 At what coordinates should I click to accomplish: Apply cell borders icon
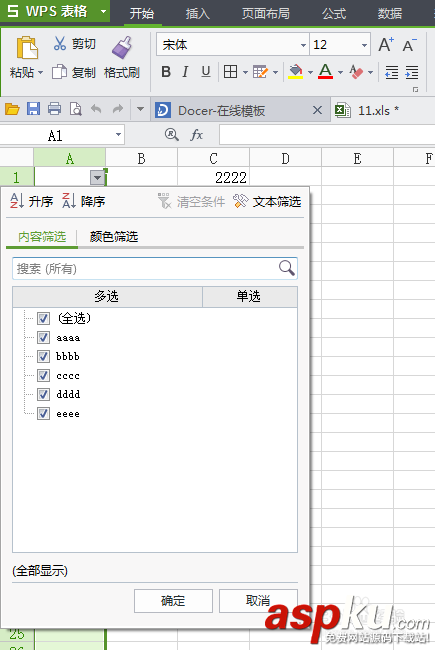231,72
